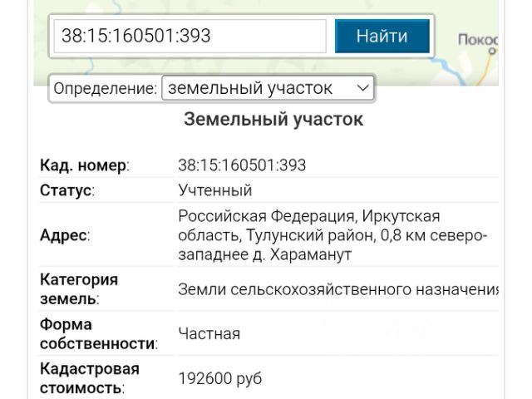Select the Статус row label

click(67, 190)
